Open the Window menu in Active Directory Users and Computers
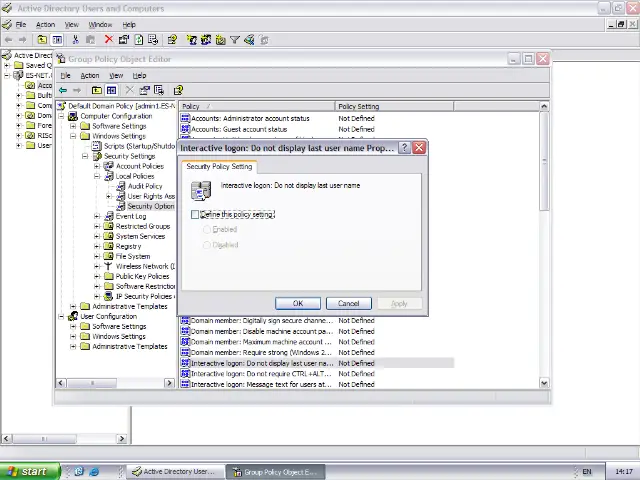The height and width of the screenshot is (480, 640). tap(100, 24)
